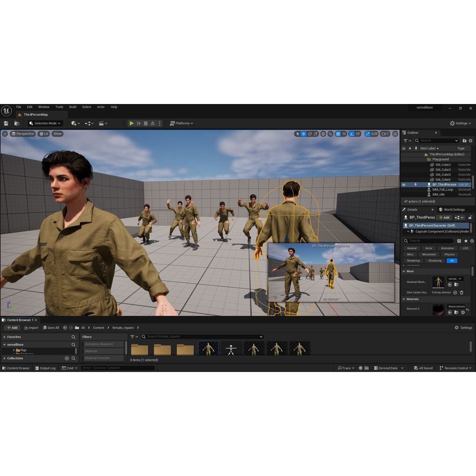Toggle grid snapping in the viewport
The image size is (476, 476).
tap(338, 134)
